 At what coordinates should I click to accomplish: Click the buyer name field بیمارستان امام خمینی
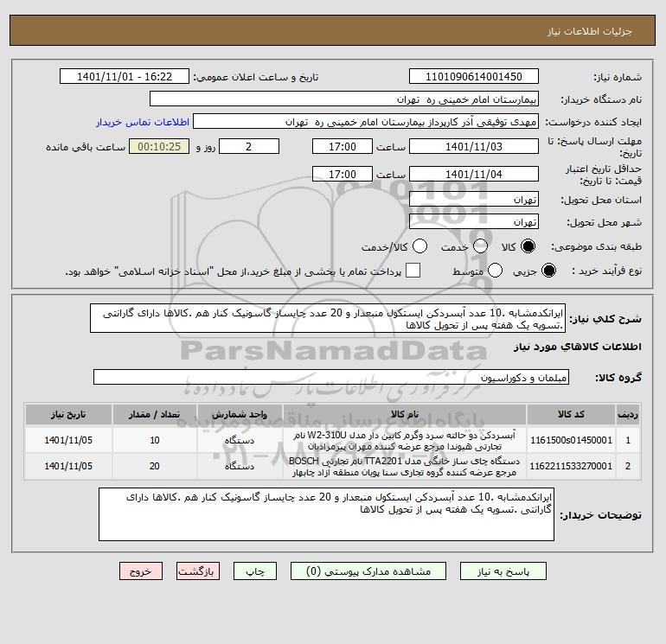[x=344, y=99]
